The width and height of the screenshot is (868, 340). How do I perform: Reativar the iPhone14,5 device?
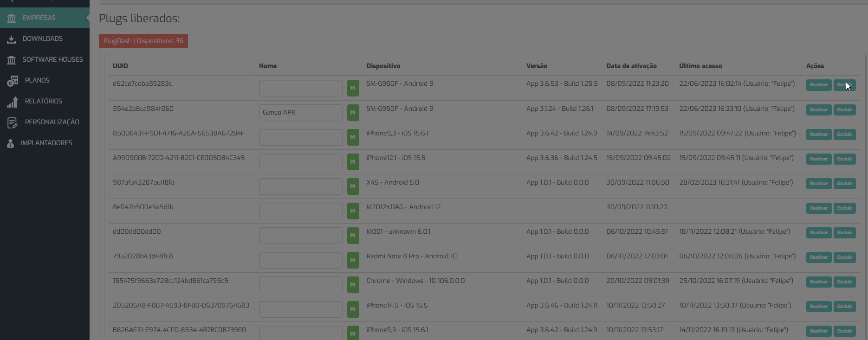[819, 307]
